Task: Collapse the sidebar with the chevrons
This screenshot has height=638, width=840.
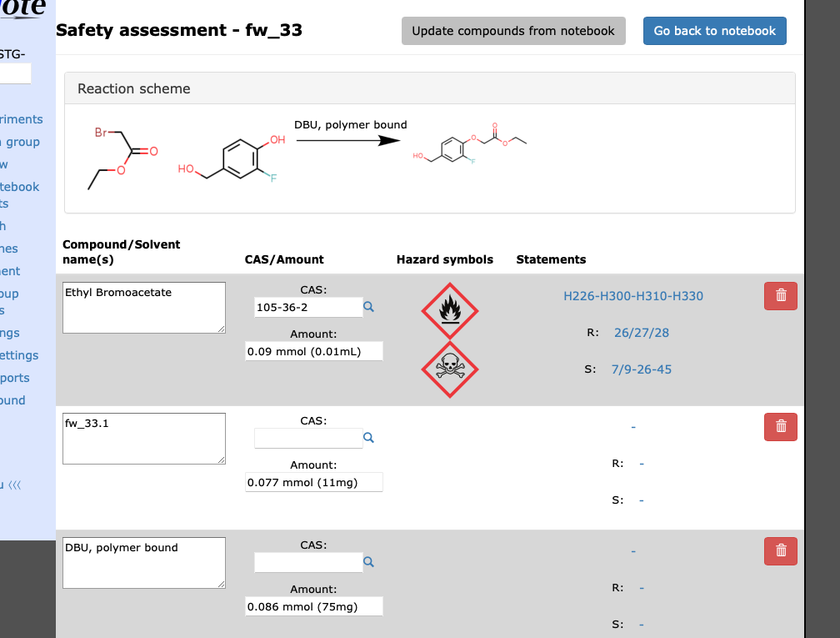Action: [13, 485]
